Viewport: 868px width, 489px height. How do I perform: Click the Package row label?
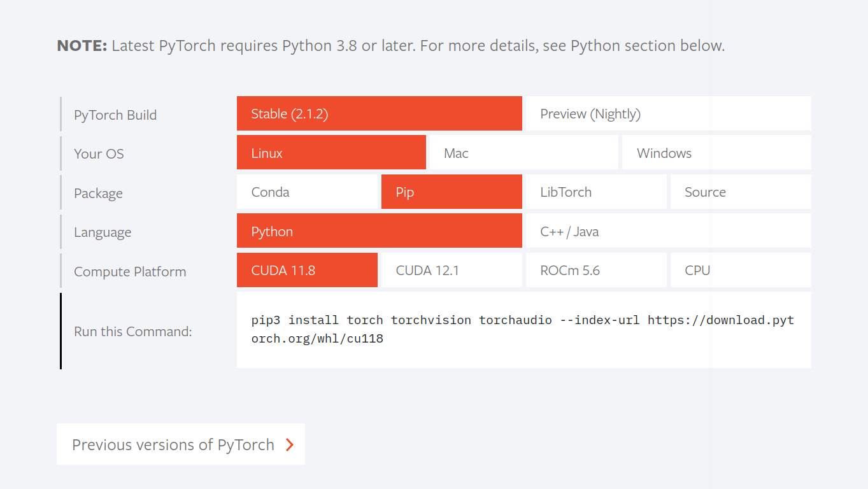point(98,194)
